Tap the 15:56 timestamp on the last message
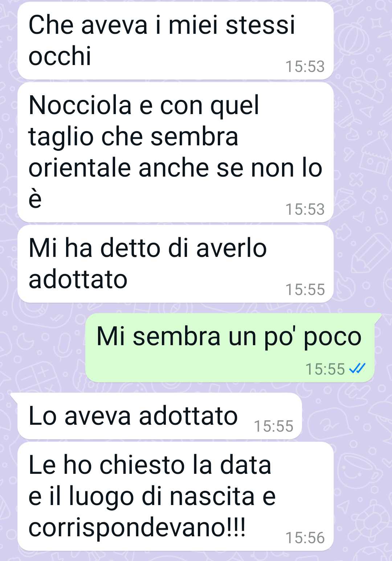The height and width of the screenshot is (561, 392). (305, 538)
